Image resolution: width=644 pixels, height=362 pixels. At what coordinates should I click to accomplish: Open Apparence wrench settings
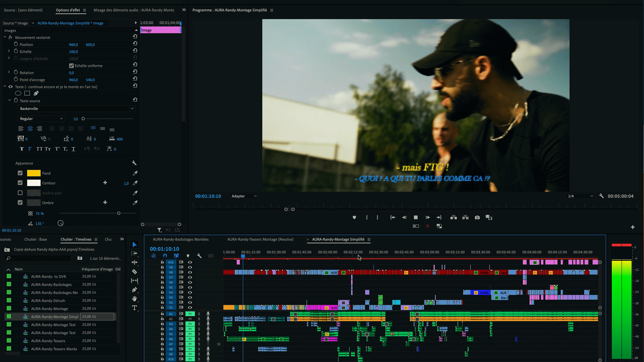point(134,163)
